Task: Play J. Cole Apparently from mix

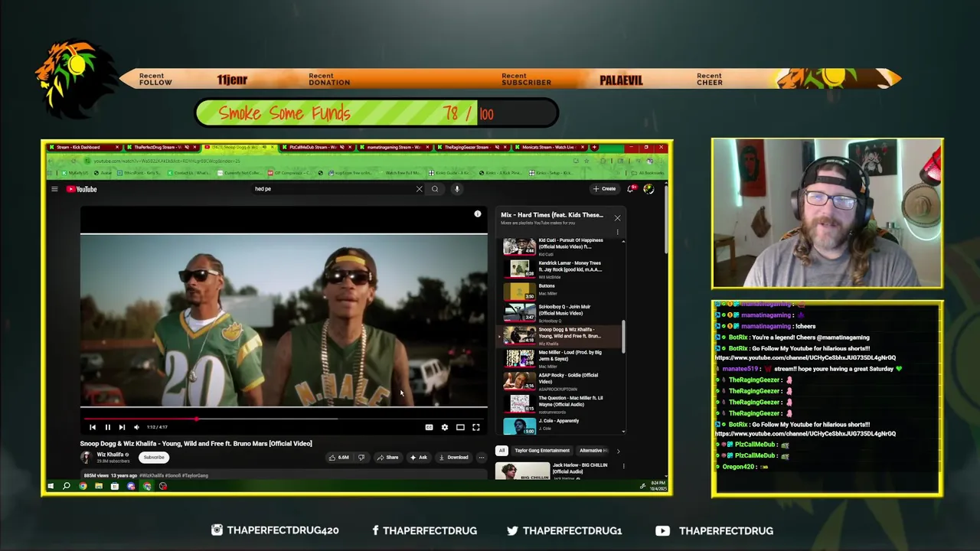Action: click(561, 425)
